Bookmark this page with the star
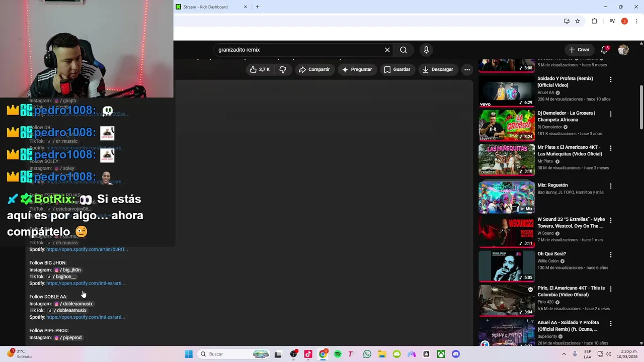The width and height of the screenshot is (644, 362). pyautogui.click(x=578, y=21)
